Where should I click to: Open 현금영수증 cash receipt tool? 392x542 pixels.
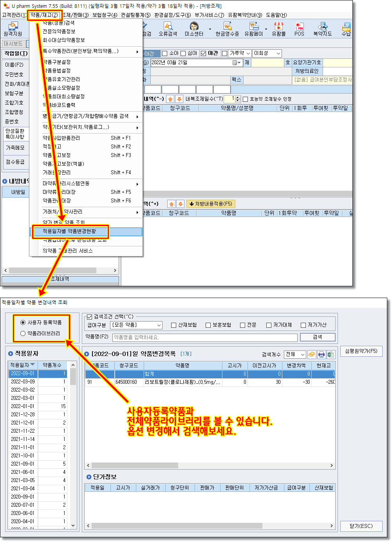pos(227,29)
